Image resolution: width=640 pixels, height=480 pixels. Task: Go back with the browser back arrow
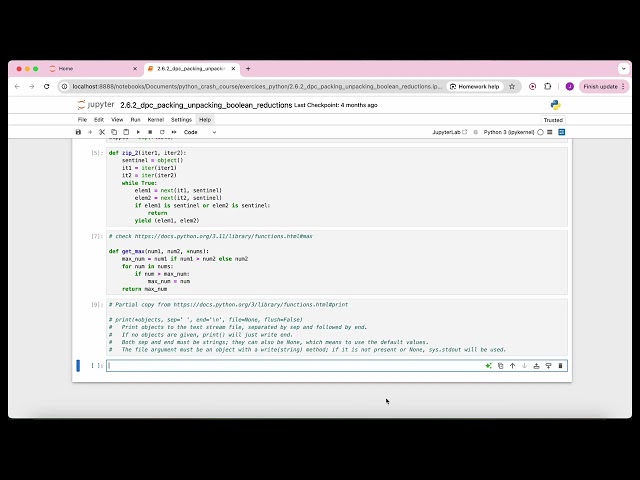(17, 87)
